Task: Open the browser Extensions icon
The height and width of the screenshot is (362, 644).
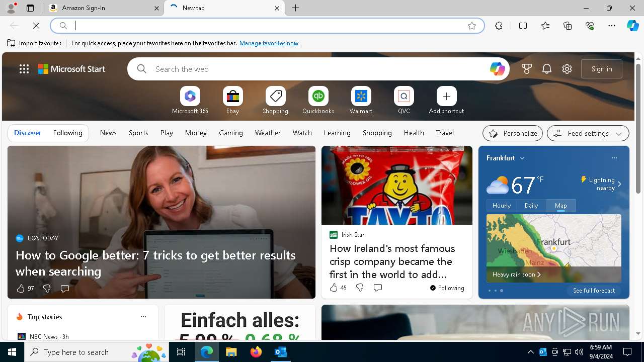Action: [499, 26]
